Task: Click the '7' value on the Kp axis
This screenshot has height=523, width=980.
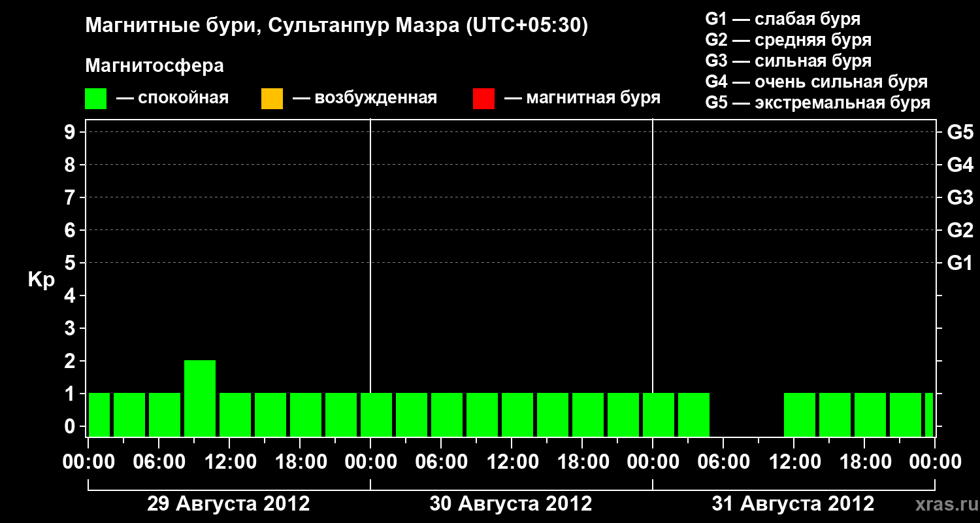Action: click(x=71, y=197)
